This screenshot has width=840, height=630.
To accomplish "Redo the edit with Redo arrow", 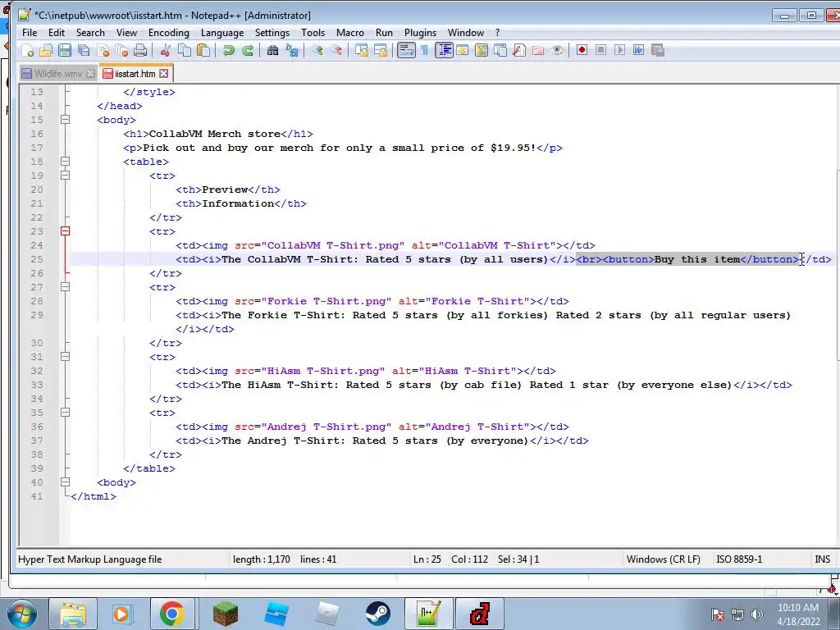I will click(x=248, y=50).
